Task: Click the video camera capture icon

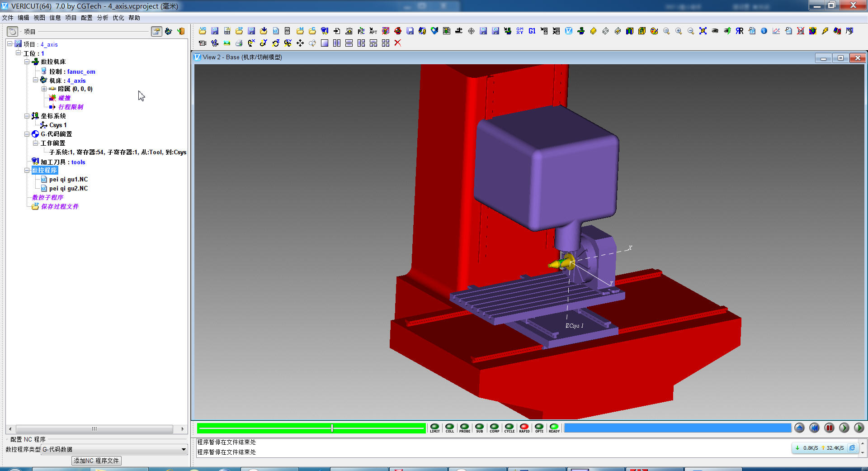Action: (x=203, y=43)
